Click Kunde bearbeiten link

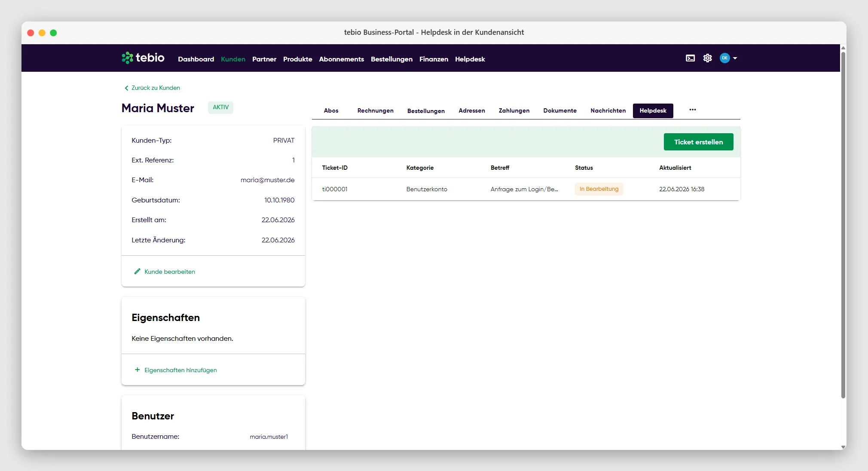tap(170, 272)
